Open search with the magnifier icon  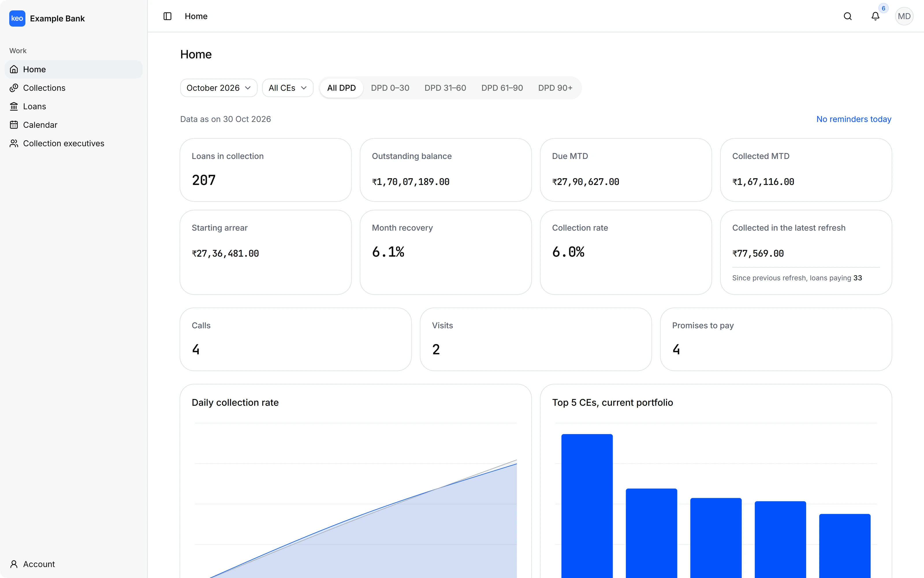click(848, 16)
